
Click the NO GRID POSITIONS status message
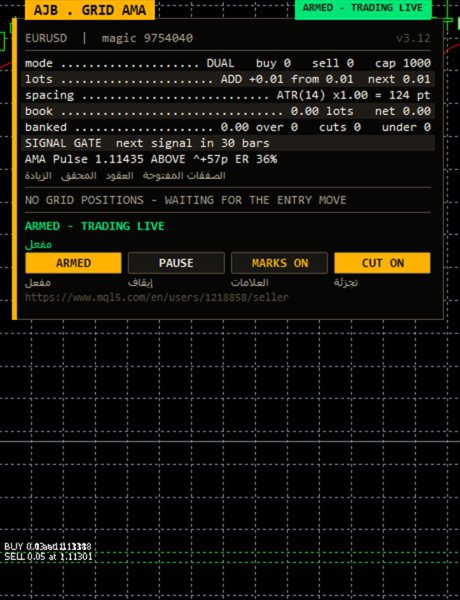coord(186,200)
